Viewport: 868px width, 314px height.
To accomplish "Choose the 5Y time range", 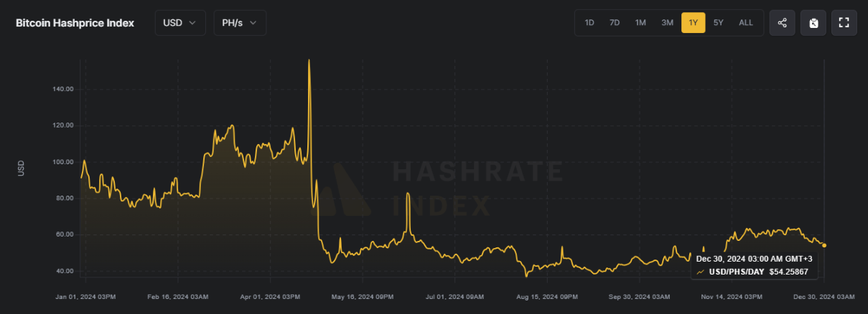I will pos(718,23).
